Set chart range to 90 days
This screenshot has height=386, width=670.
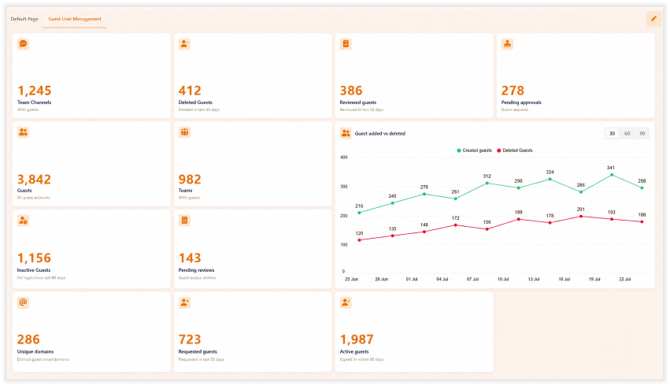642,133
